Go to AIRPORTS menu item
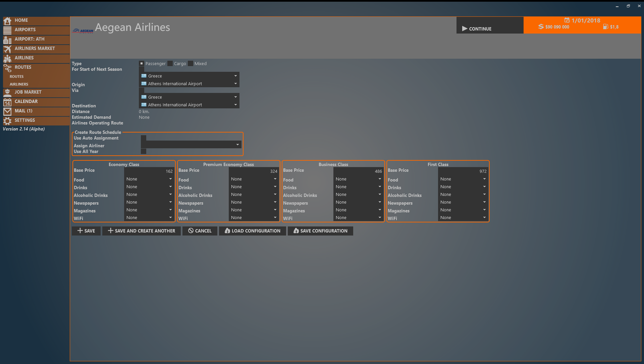644x364 pixels. (x=36, y=30)
